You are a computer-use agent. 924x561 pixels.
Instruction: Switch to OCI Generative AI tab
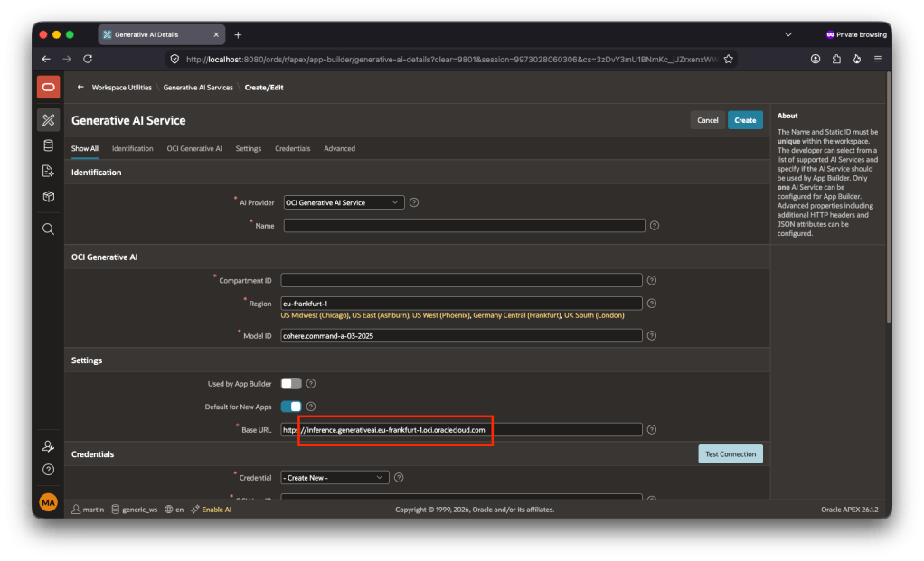[194, 148]
